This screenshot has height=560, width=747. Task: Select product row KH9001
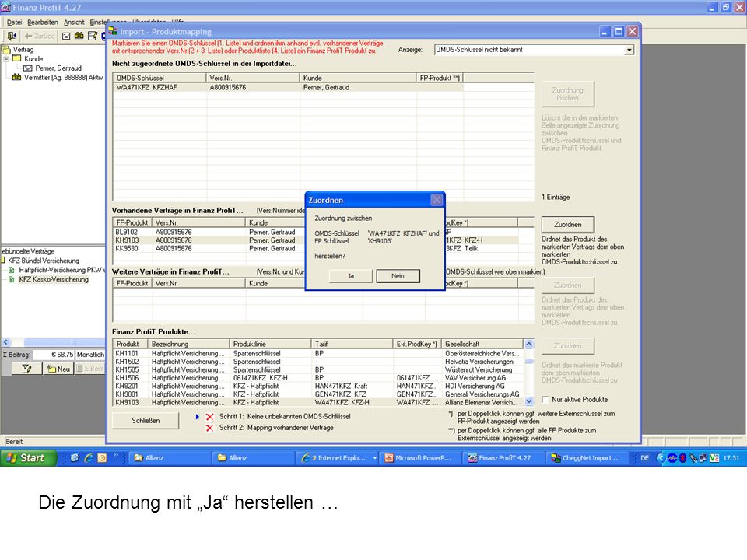click(318, 394)
